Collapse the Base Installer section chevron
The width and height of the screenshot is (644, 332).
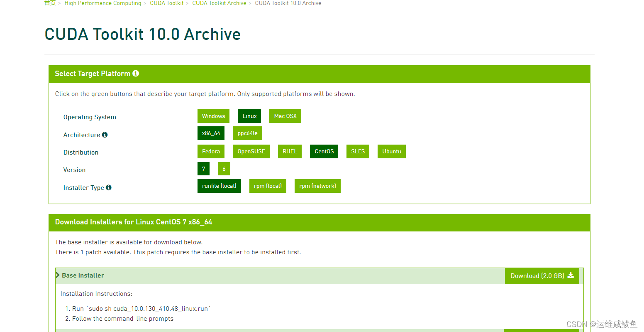coord(58,275)
